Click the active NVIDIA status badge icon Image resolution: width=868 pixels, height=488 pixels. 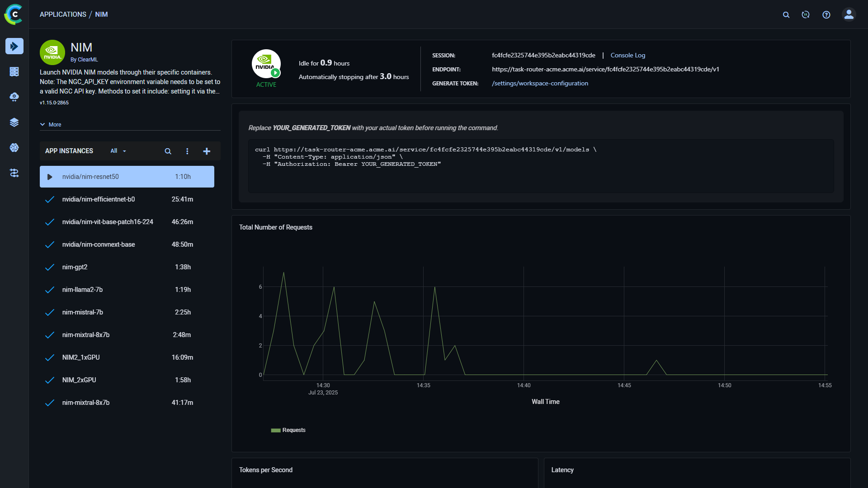[x=266, y=64]
